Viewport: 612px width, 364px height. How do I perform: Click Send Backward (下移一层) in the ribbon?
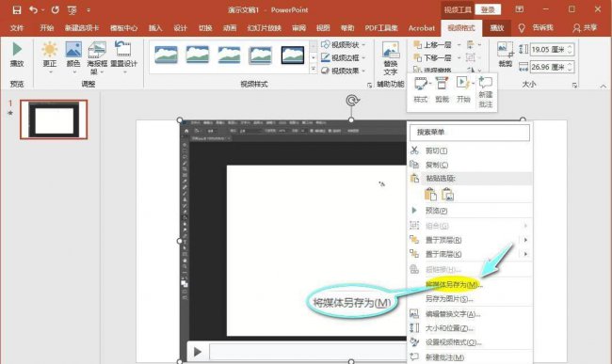pos(432,57)
